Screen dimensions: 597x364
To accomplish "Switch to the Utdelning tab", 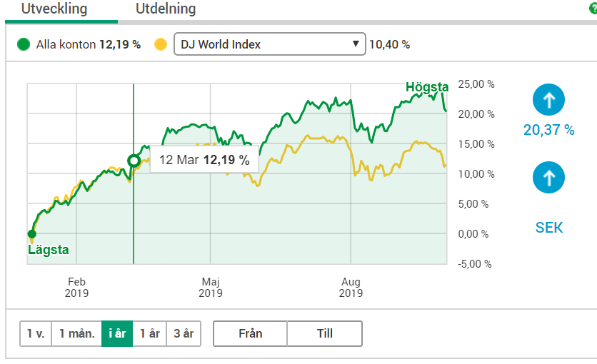I will [166, 9].
